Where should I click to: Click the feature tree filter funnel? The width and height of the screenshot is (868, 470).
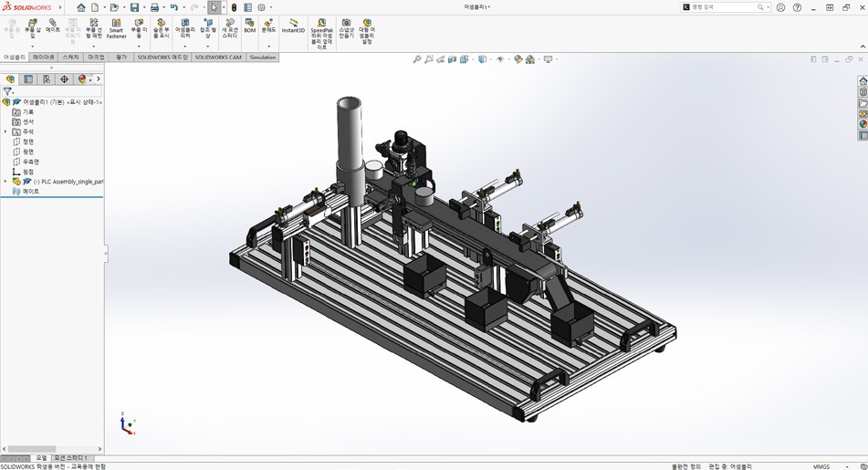[x=7, y=91]
